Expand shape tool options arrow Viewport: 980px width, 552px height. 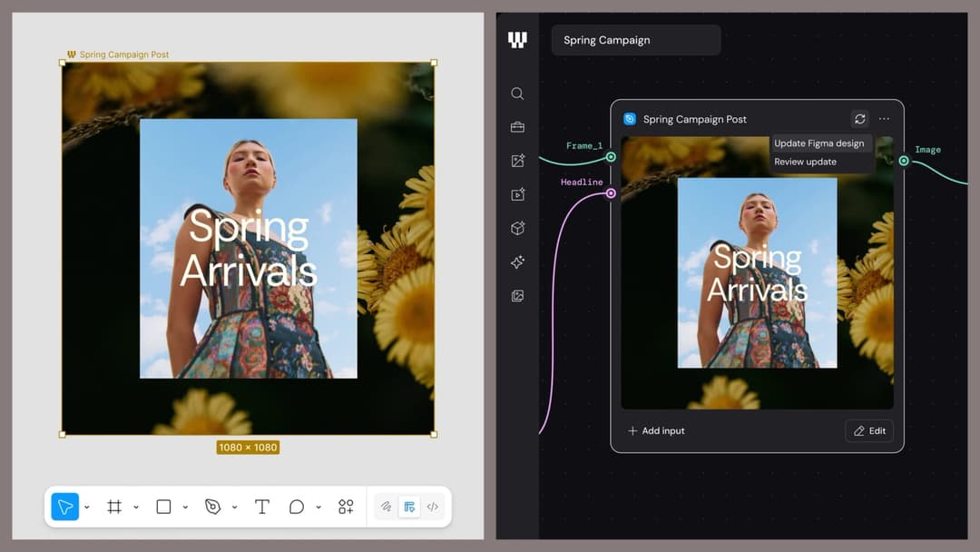point(185,507)
